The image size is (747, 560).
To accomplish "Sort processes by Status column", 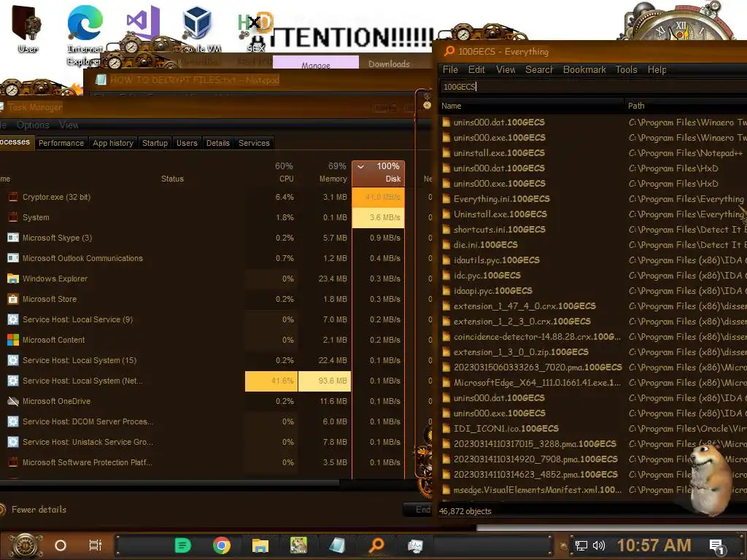I will tap(172, 179).
